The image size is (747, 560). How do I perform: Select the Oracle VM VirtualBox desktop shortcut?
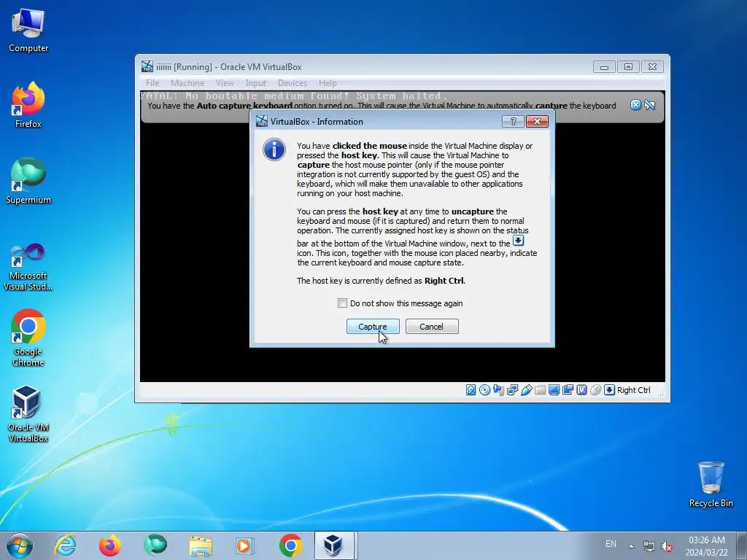[28, 413]
